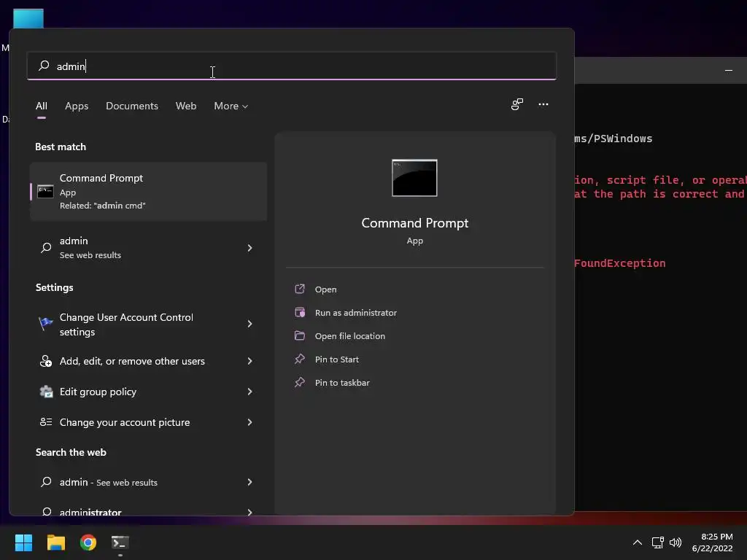Launch Google Chrome from the taskbar
The width and height of the screenshot is (747, 560).
click(x=88, y=542)
